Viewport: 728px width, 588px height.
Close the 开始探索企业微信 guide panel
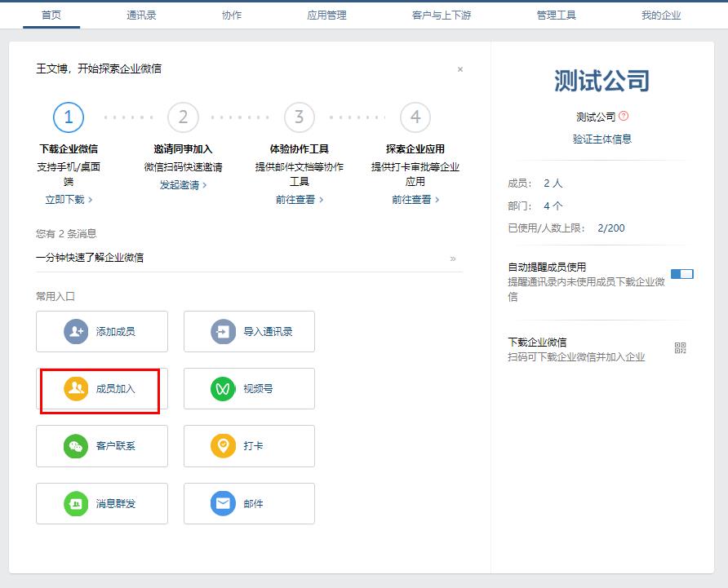(460, 69)
